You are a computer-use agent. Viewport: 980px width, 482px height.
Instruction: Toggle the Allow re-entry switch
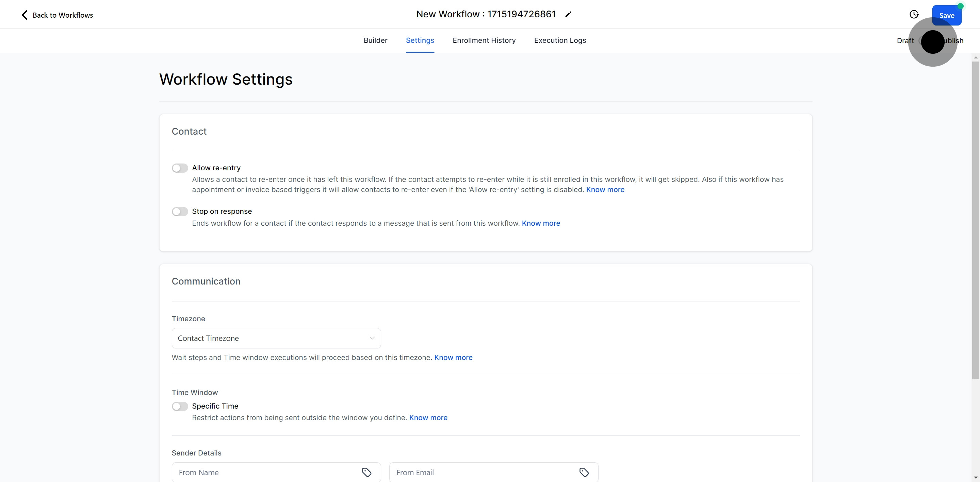[x=180, y=168]
